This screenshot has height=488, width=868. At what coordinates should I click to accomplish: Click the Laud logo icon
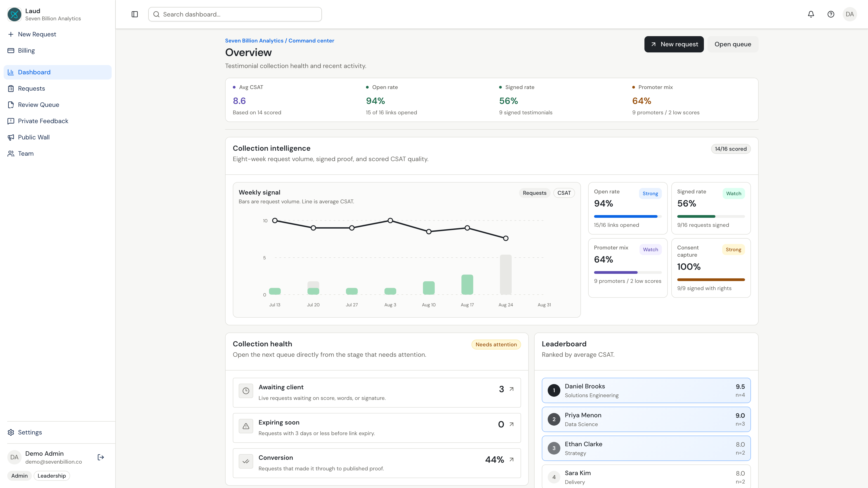click(14, 14)
